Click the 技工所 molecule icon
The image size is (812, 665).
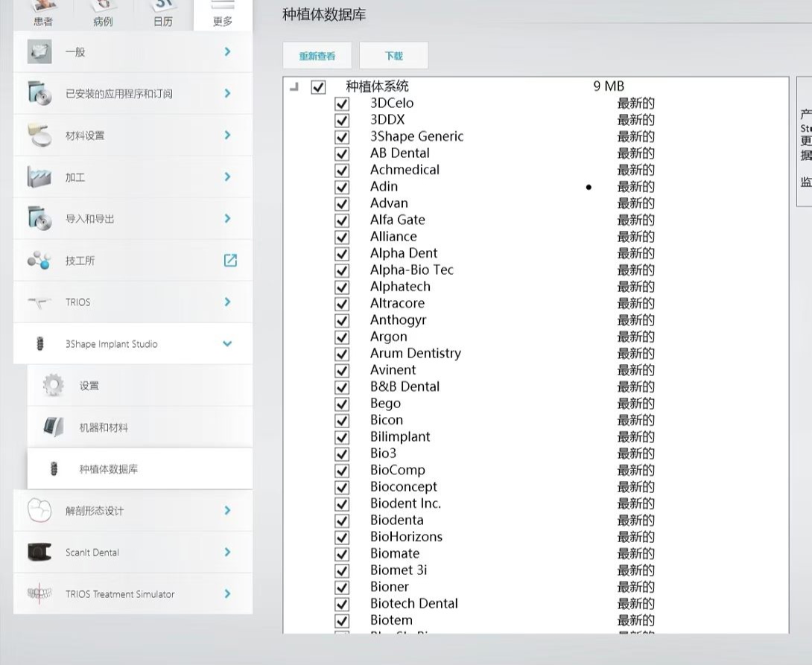click(39, 261)
